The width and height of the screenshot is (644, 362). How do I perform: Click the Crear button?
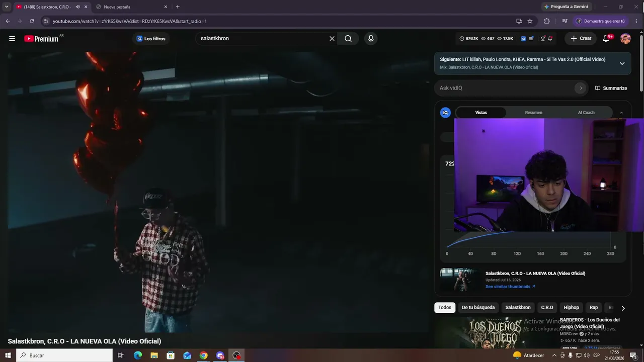pos(581,39)
